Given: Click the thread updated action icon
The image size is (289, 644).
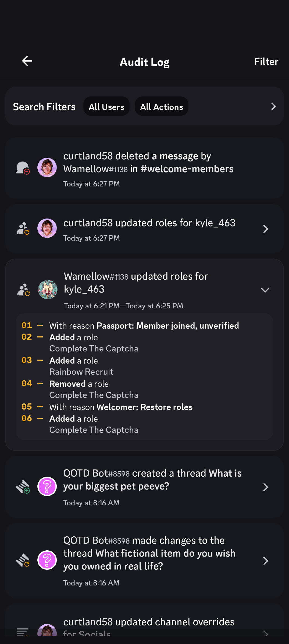Looking at the screenshot, I should click(x=23, y=560).
